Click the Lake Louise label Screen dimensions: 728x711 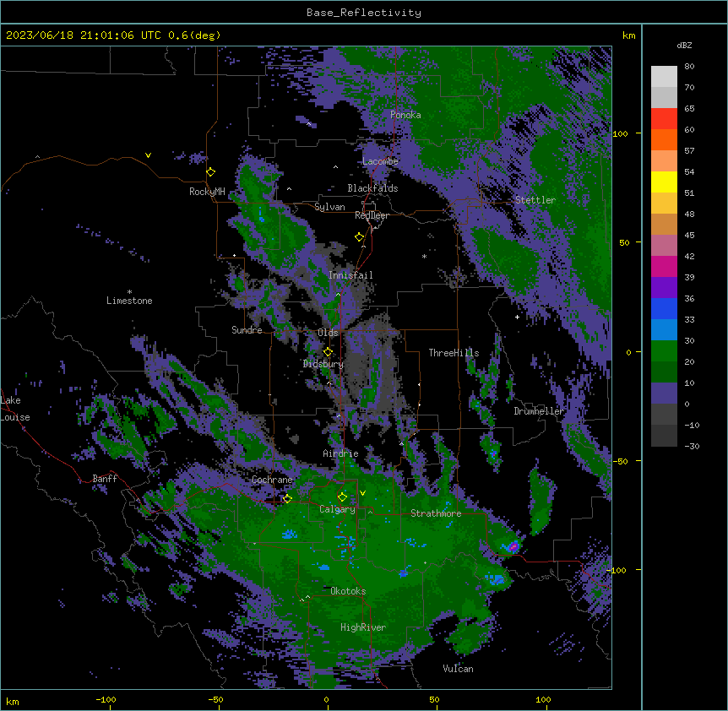click(15, 409)
